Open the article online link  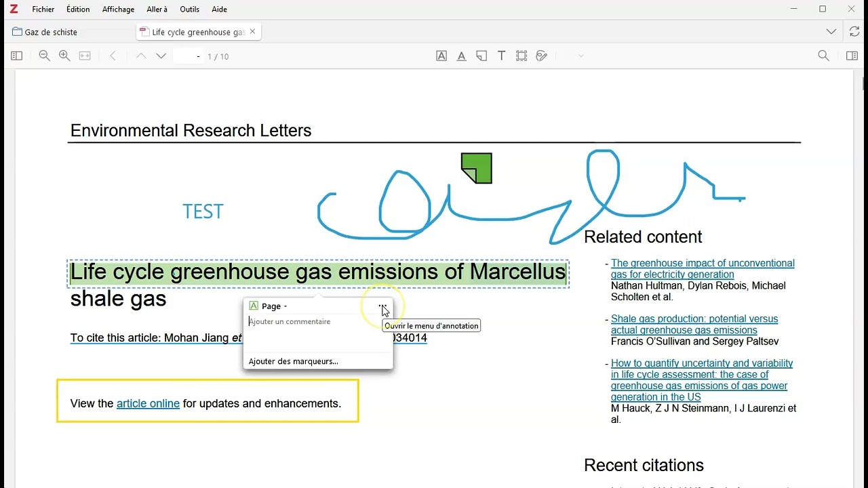tap(148, 403)
